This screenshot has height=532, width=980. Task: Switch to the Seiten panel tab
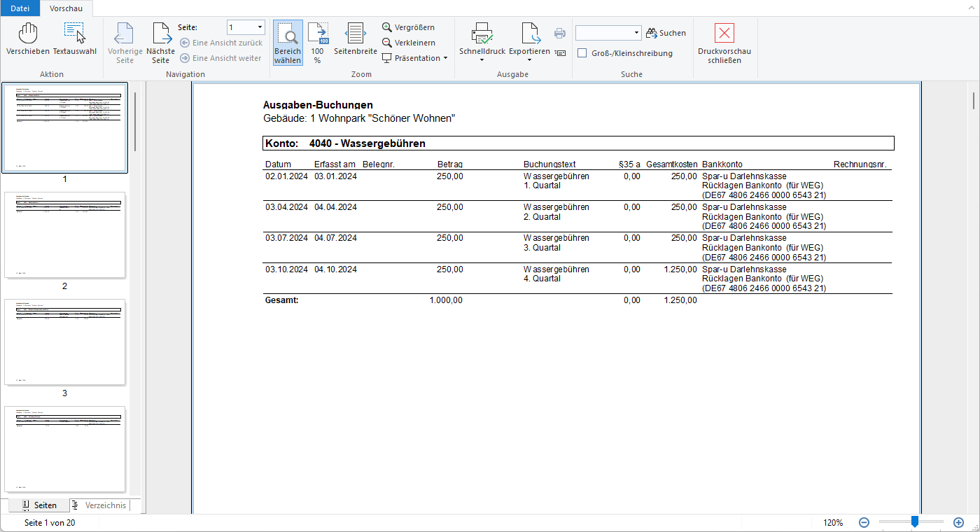38,505
